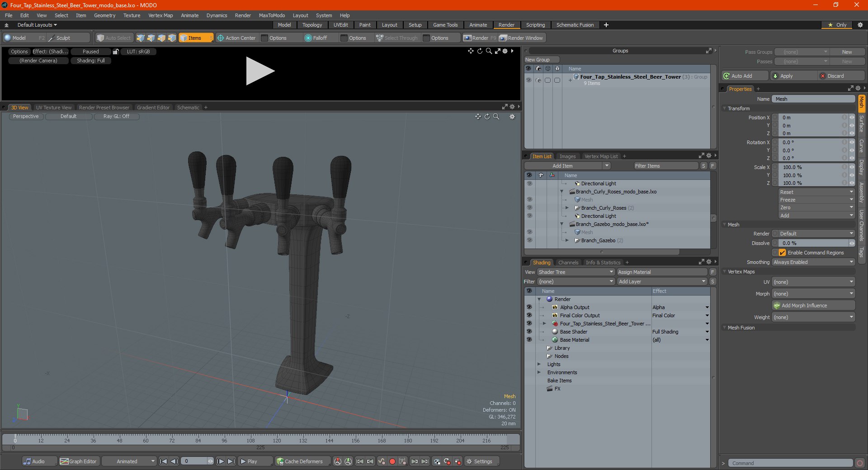Toggle preview lock icon next to Paused
Viewport: 868px width, 470px height.
coord(116,52)
